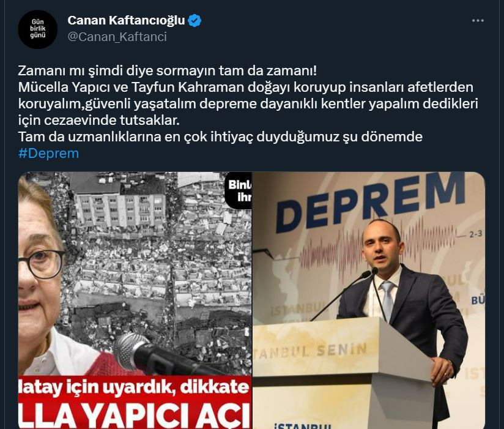Click the black 'Binl' label on left image
The height and width of the screenshot is (429, 504).
coord(239,191)
